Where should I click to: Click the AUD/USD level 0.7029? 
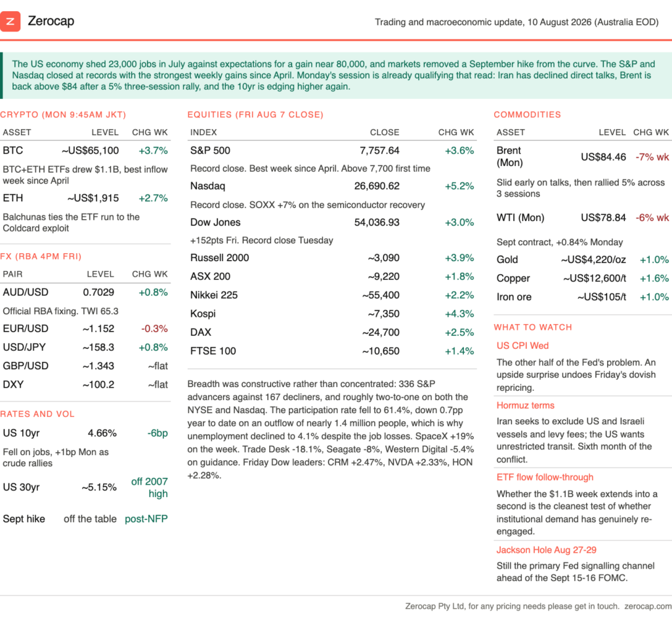(x=98, y=292)
